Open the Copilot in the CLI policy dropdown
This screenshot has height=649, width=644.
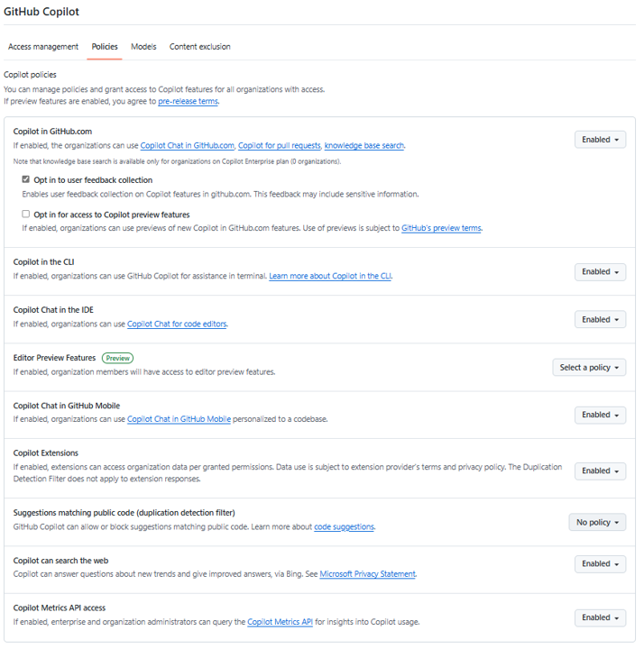[x=600, y=272]
